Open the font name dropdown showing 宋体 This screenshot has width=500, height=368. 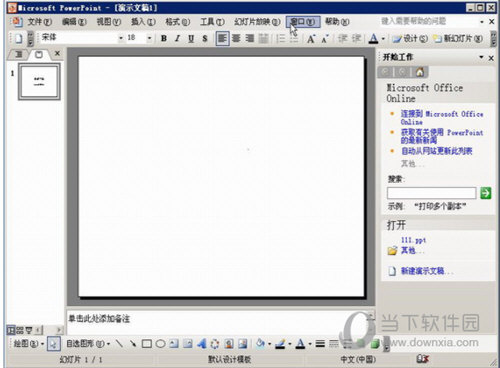click(121, 38)
